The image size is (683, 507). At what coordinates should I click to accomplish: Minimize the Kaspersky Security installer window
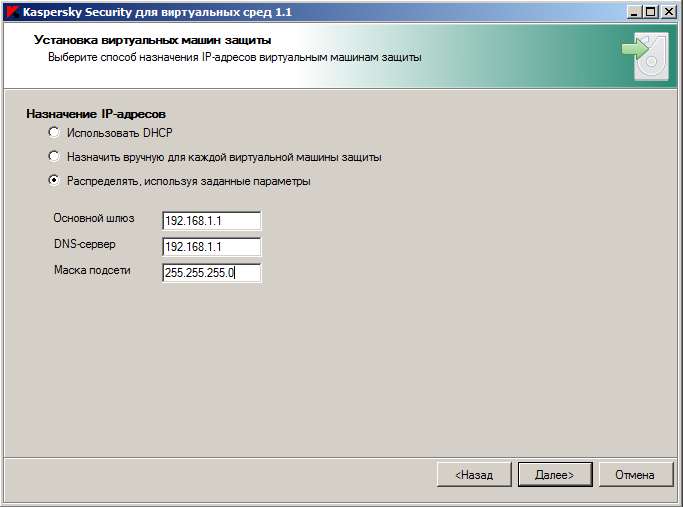[x=635, y=12]
